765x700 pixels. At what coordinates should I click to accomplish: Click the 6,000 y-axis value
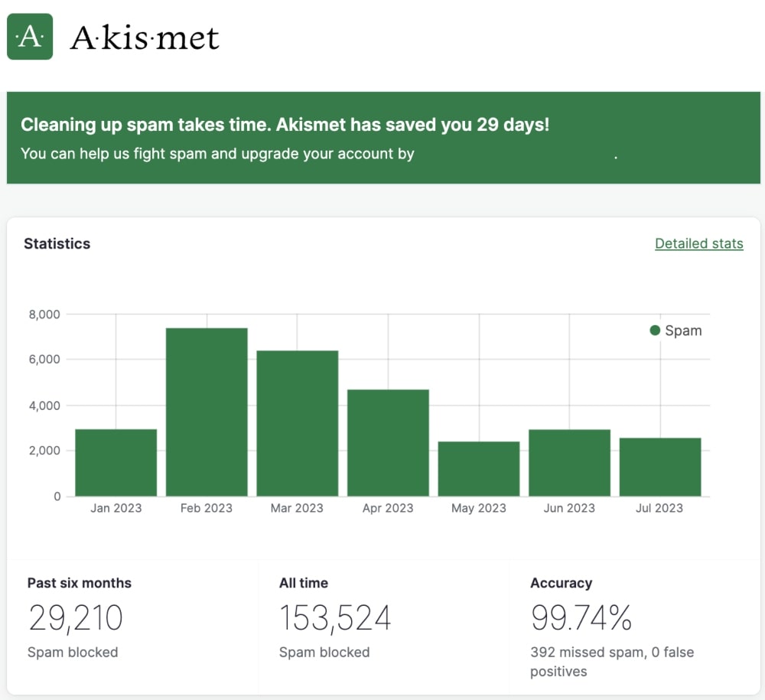pos(44,360)
